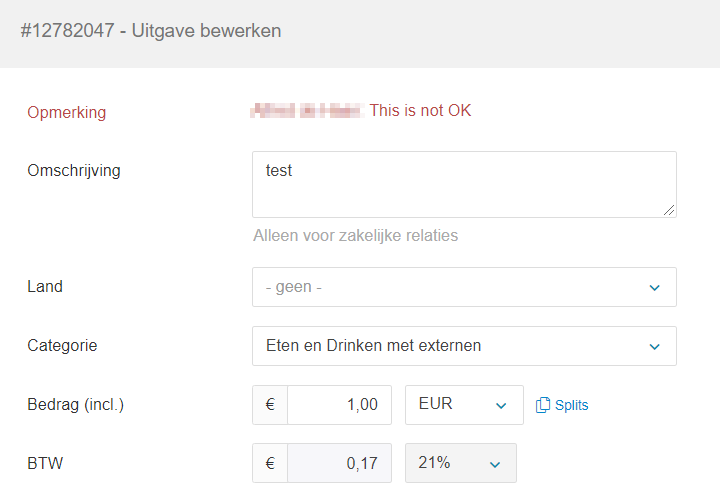Viewport: 720px width, 499px height.
Task: Click the BTW amount field showing 0,17
Action: tap(339, 464)
